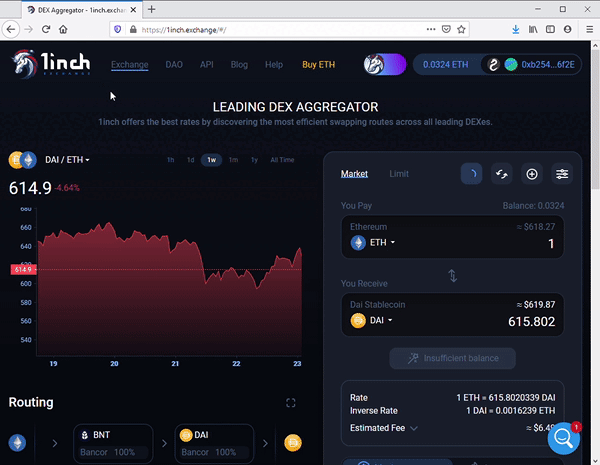Click the DAI icon ending the route
This screenshot has height=465, width=600.
(293, 443)
